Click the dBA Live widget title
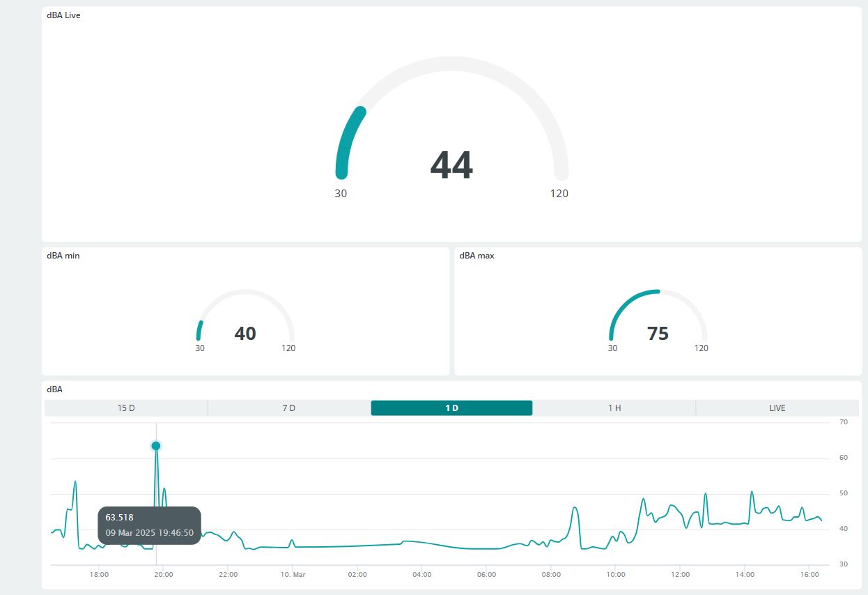Screen dimensions: 868x595 click(63, 15)
